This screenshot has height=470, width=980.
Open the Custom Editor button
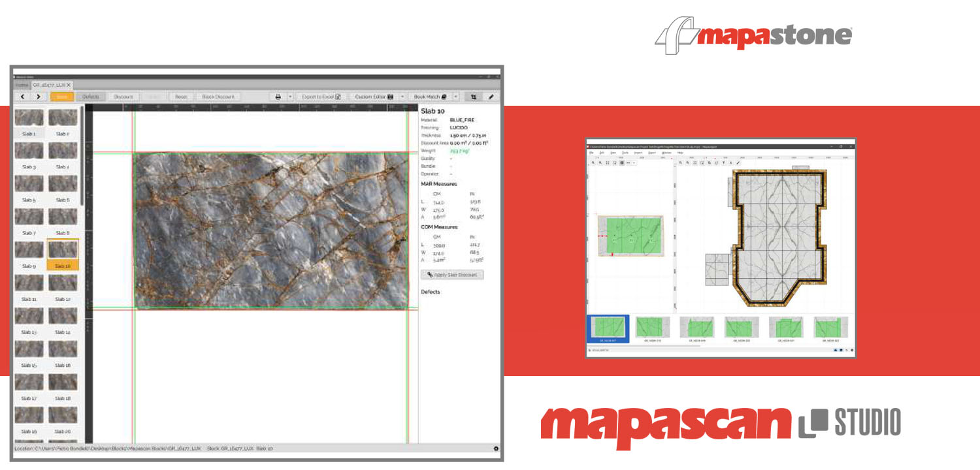373,97
